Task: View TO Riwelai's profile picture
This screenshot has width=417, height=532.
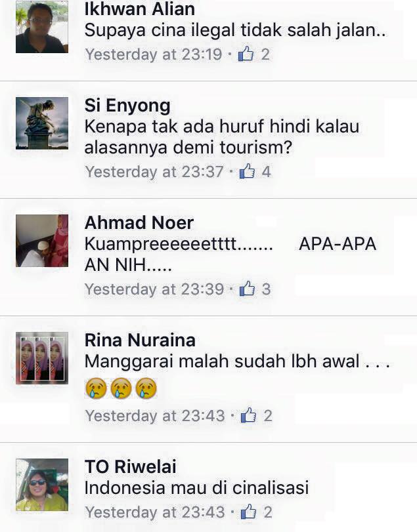Action: point(42,485)
